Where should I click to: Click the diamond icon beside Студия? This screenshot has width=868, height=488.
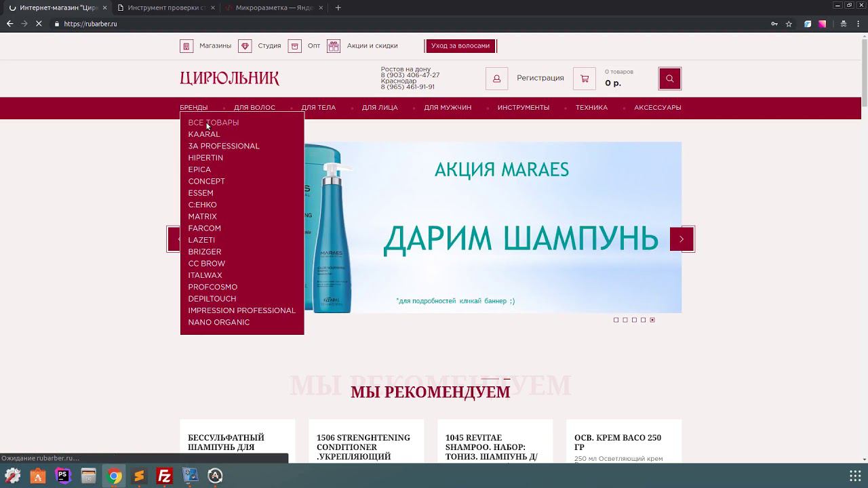coord(245,46)
